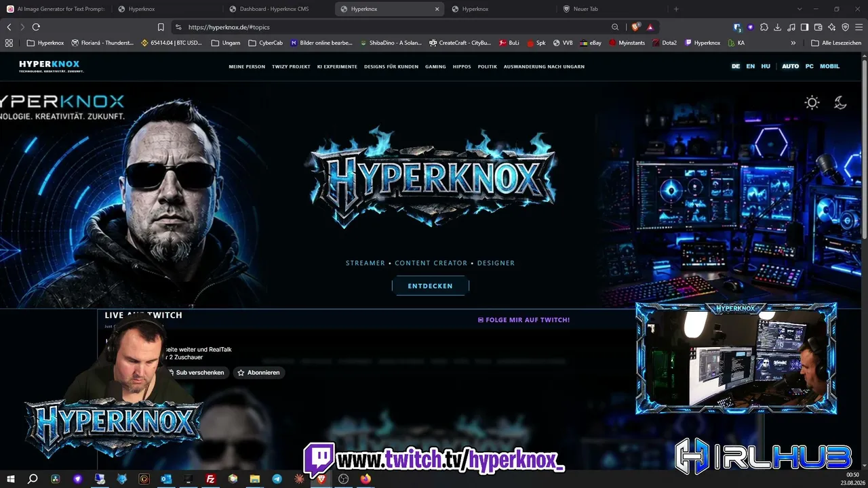This screenshot has width=868, height=488.
Task: Open Firefox from the taskbar
Action: click(x=366, y=479)
